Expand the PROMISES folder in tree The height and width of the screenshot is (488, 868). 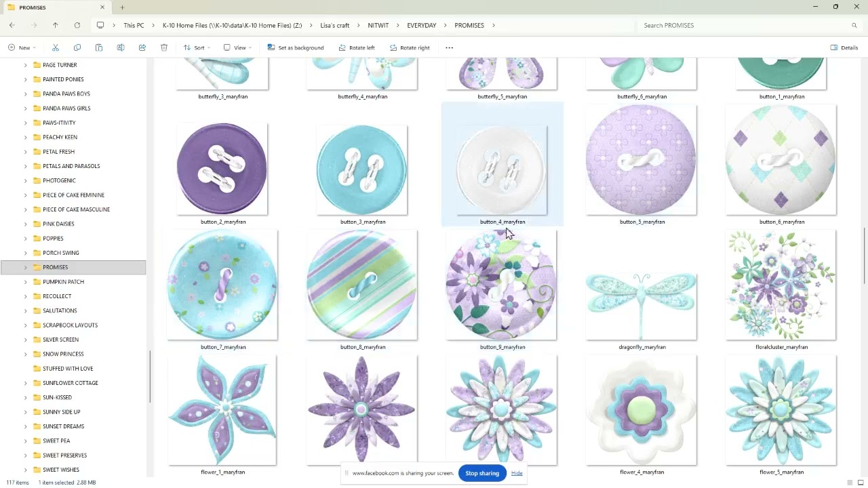26,267
